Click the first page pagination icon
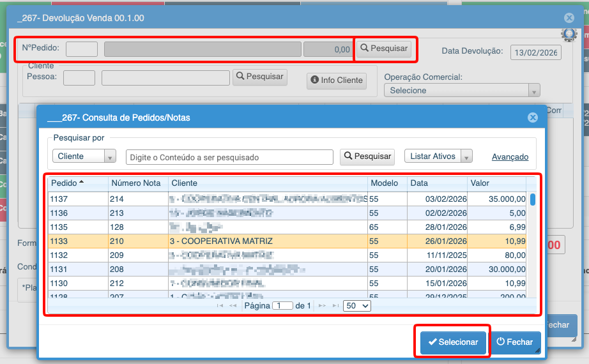The image size is (589, 364). pyautogui.click(x=220, y=306)
